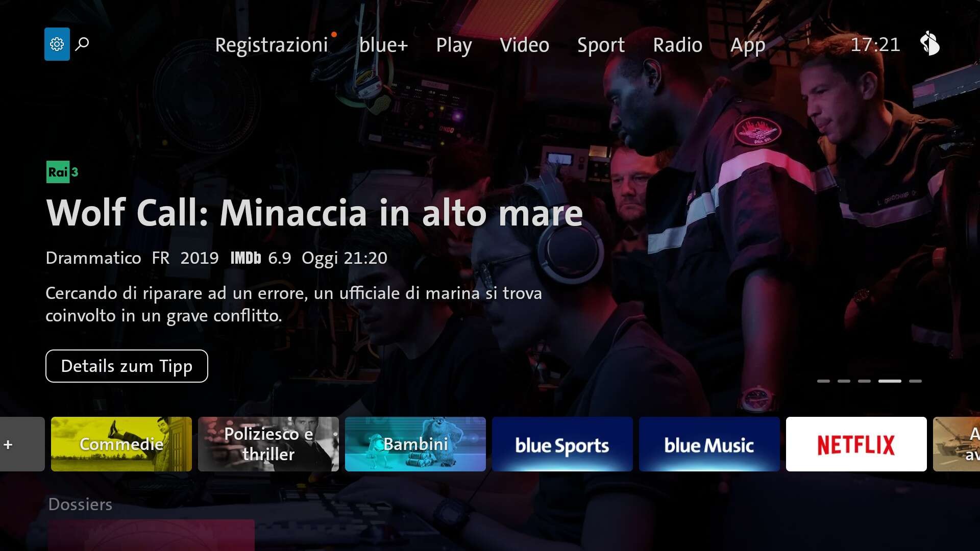
Task: Switch to the blue+ section
Action: 383,45
